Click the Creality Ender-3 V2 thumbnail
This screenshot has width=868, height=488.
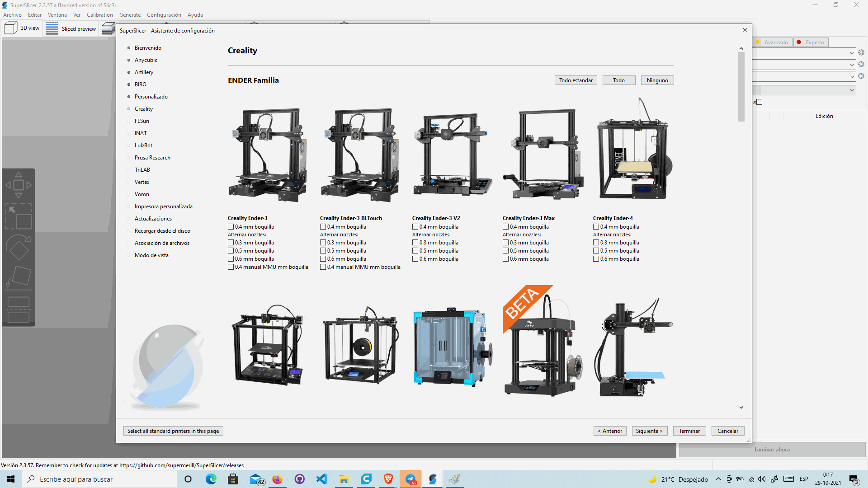pyautogui.click(x=452, y=154)
